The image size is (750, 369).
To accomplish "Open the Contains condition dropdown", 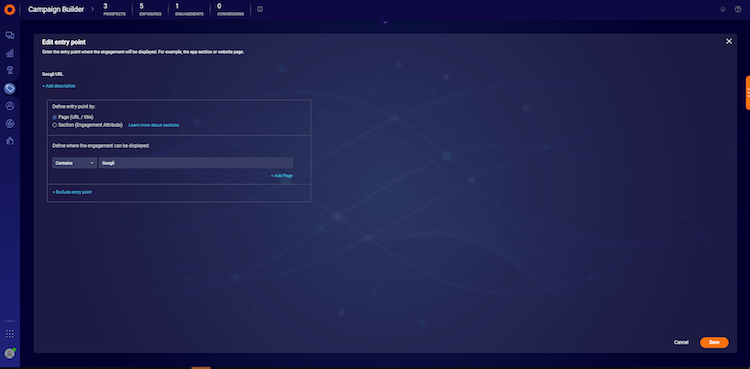I will pyautogui.click(x=74, y=163).
